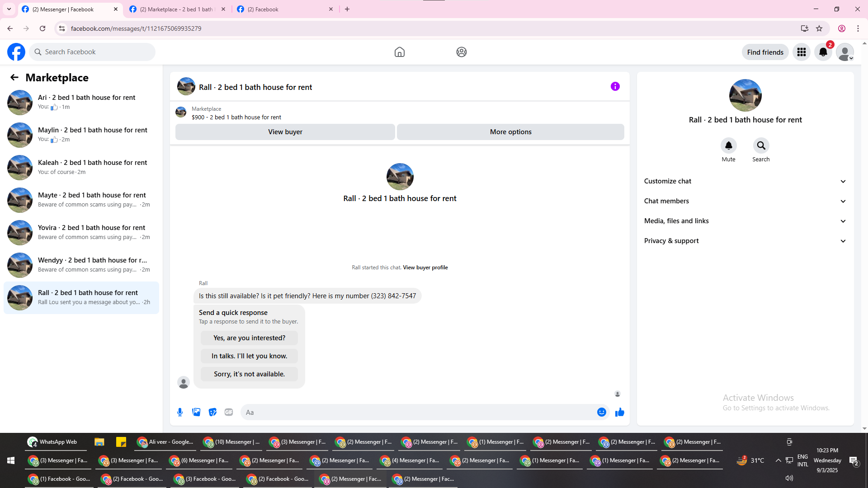Open Ari's conversation in Marketplace list
Viewport: 868px width, 488px height.
pos(81,103)
